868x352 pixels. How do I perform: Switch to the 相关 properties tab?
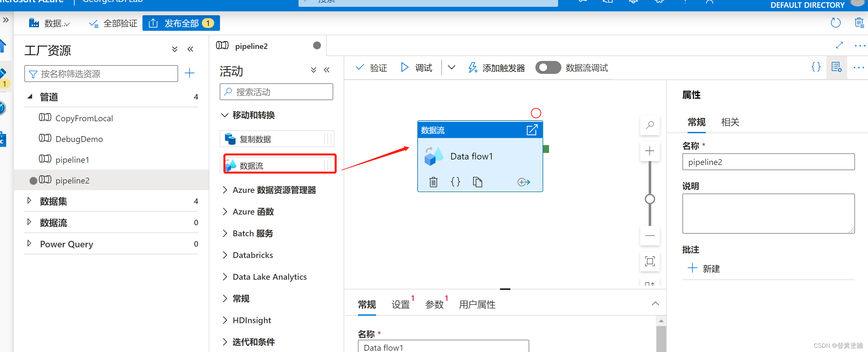tap(729, 122)
